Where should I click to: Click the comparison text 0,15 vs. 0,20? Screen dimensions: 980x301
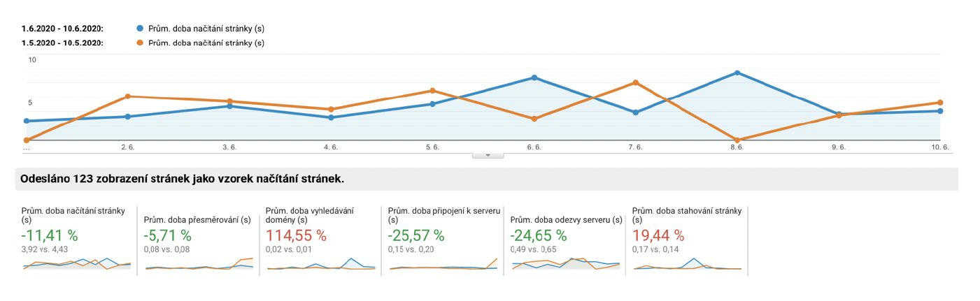point(411,249)
